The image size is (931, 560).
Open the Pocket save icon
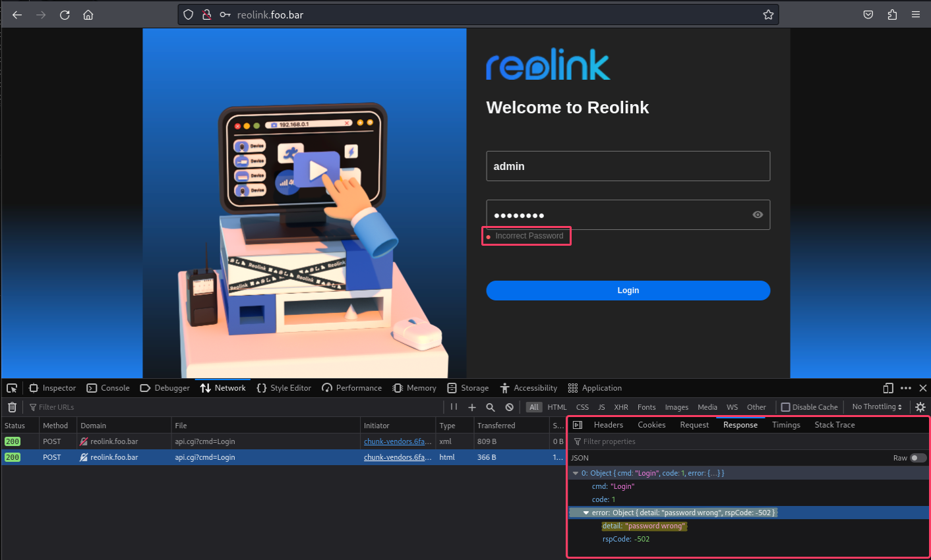click(x=868, y=14)
